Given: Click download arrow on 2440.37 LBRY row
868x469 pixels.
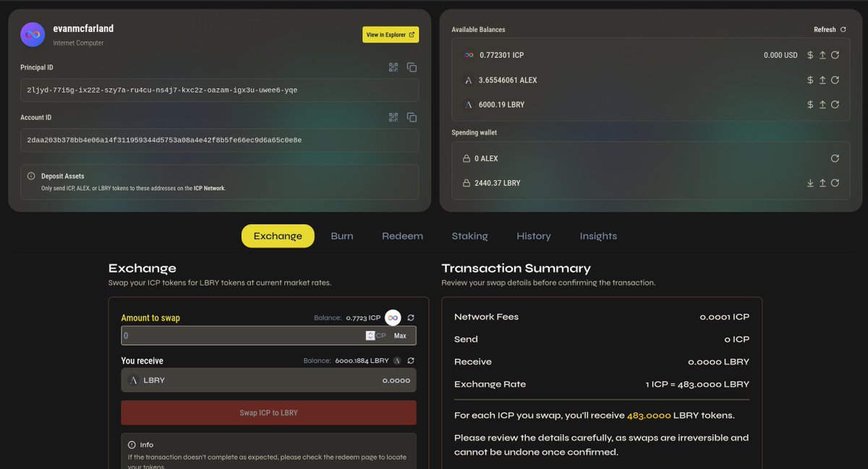Looking at the screenshot, I should [x=810, y=183].
